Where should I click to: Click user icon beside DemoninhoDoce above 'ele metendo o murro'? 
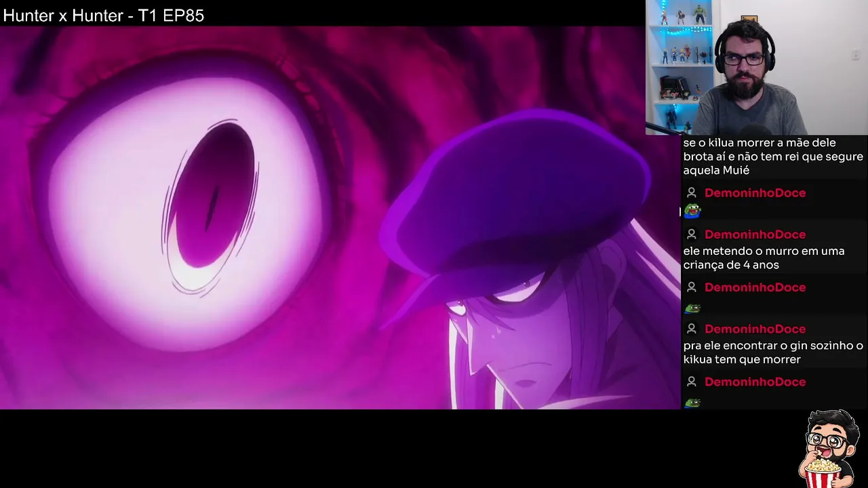click(x=692, y=235)
